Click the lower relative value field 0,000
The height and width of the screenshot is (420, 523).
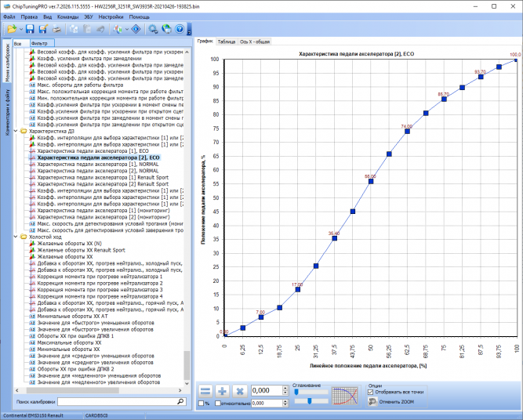267,404
